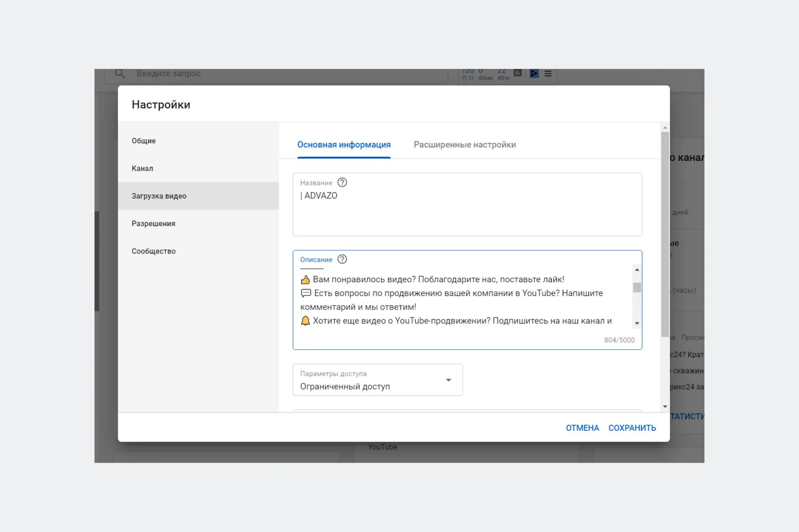Viewport: 799px width, 532px height.
Task: Click the dialog main scrollbar thumb
Action: pyautogui.click(x=665, y=234)
